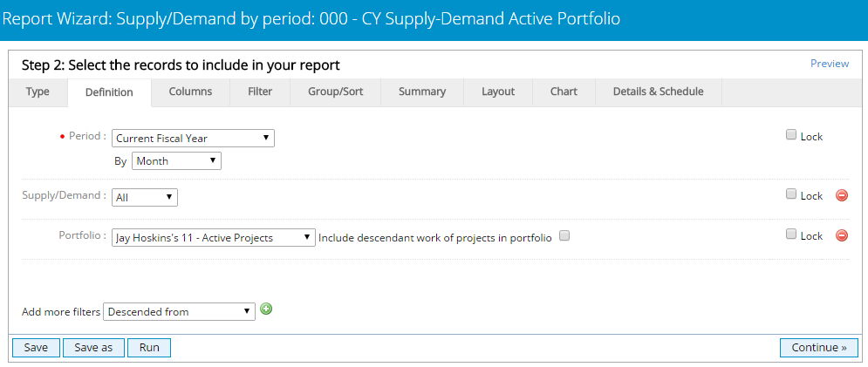Go to the Chart tab

click(564, 92)
